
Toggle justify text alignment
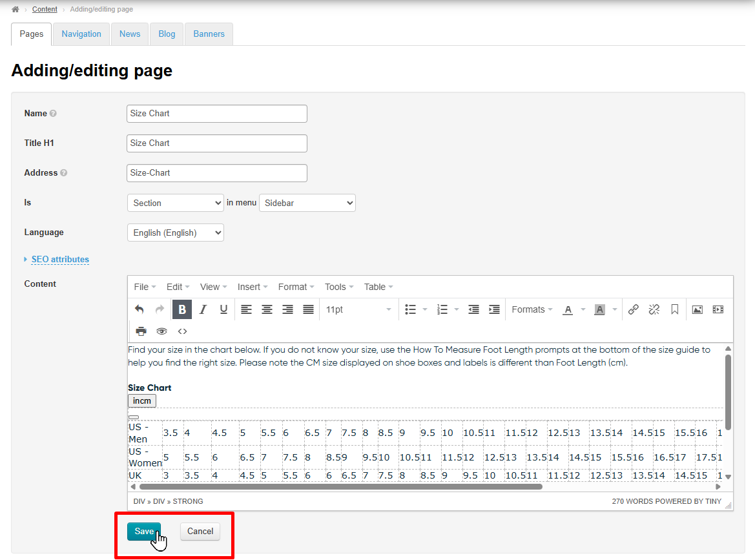pyautogui.click(x=308, y=309)
